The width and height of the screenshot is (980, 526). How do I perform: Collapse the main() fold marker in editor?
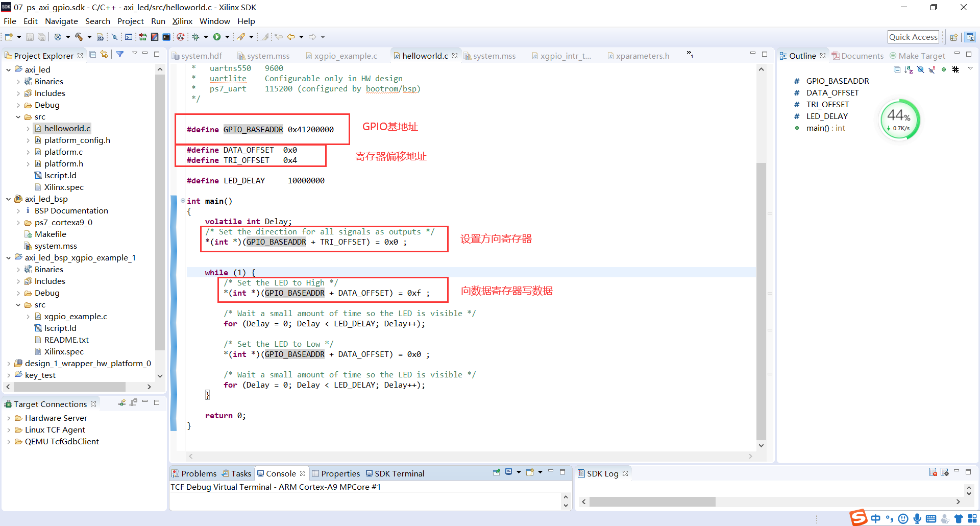[x=183, y=201]
